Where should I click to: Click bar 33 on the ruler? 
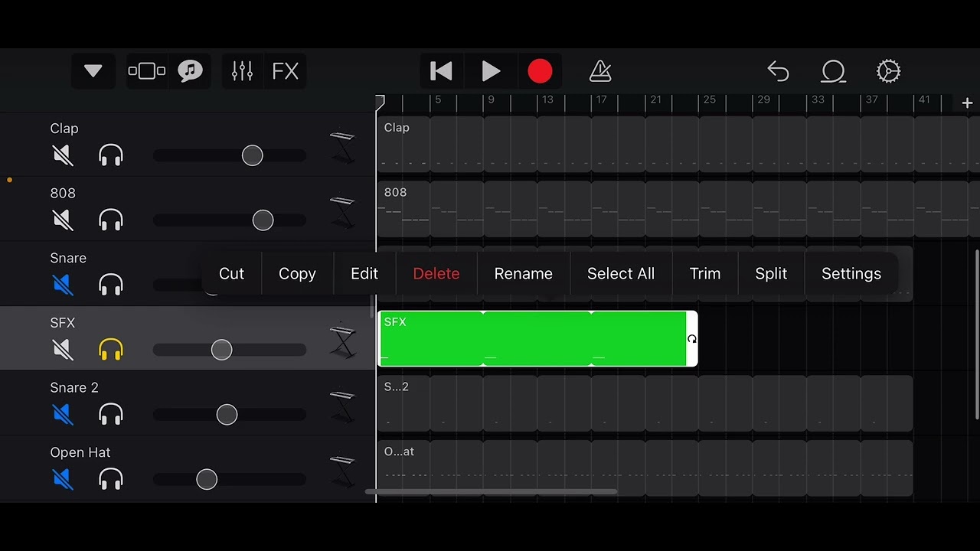tap(818, 100)
